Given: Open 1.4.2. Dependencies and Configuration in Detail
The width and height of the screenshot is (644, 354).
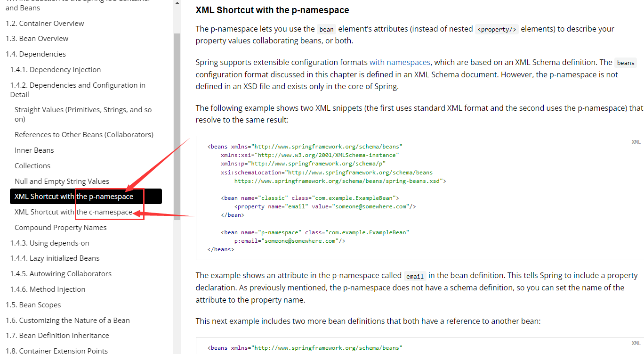Looking at the screenshot, I should pyautogui.click(x=78, y=90).
